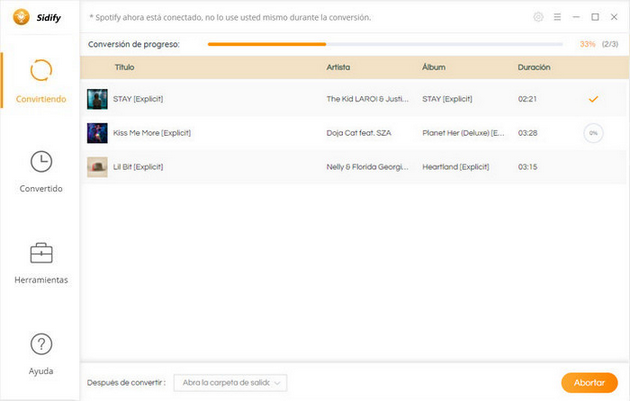Click the dropdown arrow beside Abra la carpeta
The width and height of the screenshot is (630, 401).
[277, 383]
